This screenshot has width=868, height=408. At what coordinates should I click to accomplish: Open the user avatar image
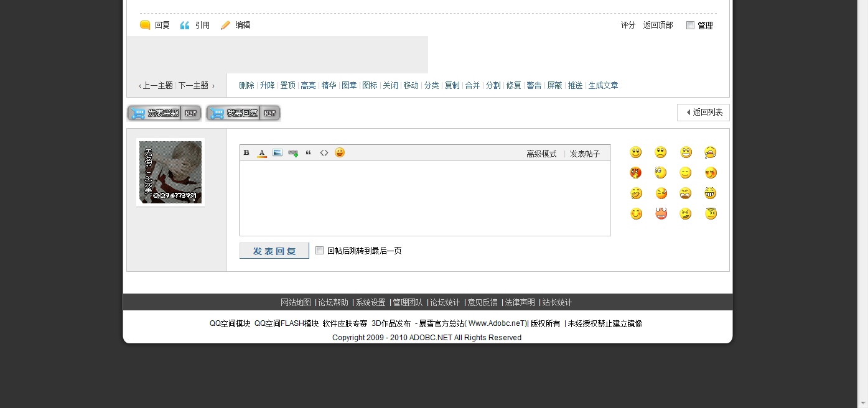[170, 172]
